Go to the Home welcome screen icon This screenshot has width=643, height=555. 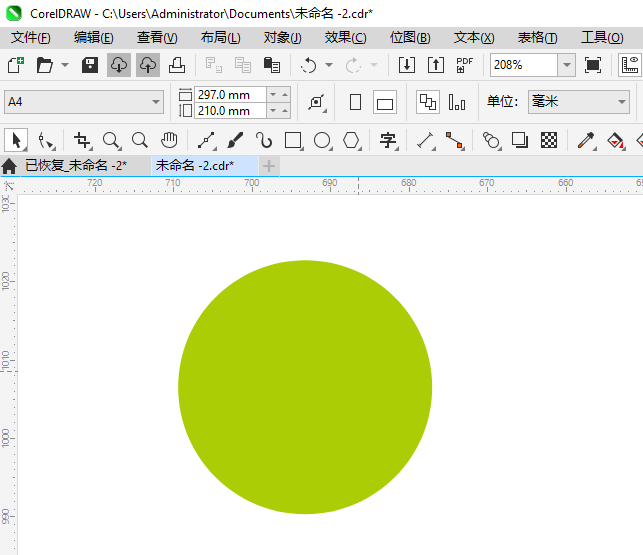tap(9, 166)
